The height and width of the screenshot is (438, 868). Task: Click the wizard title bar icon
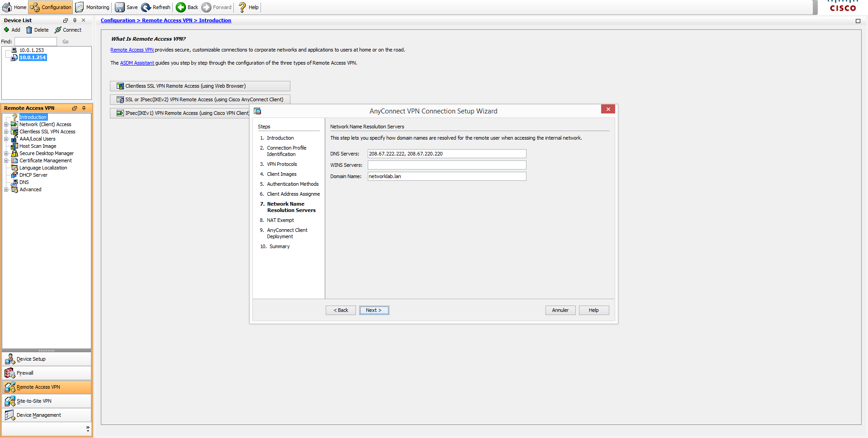click(x=257, y=111)
